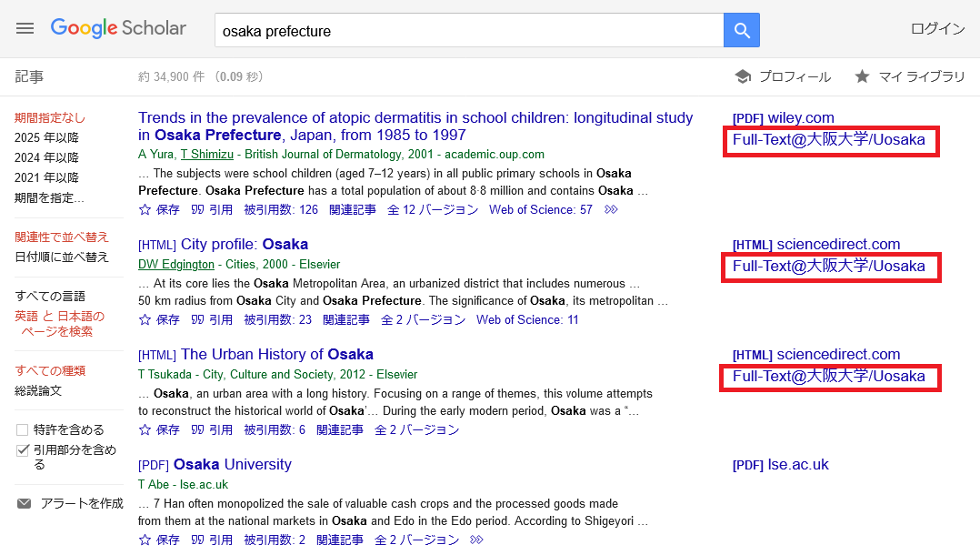Filter results since 2025 年以降
The width and height of the screenshot is (980, 555).
[47, 137]
